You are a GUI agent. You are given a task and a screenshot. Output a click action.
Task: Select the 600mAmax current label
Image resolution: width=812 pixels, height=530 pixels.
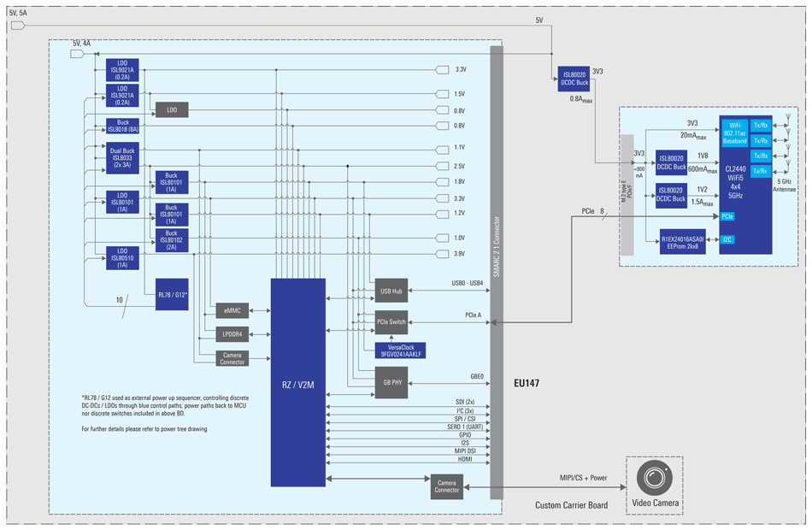click(x=703, y=169)
